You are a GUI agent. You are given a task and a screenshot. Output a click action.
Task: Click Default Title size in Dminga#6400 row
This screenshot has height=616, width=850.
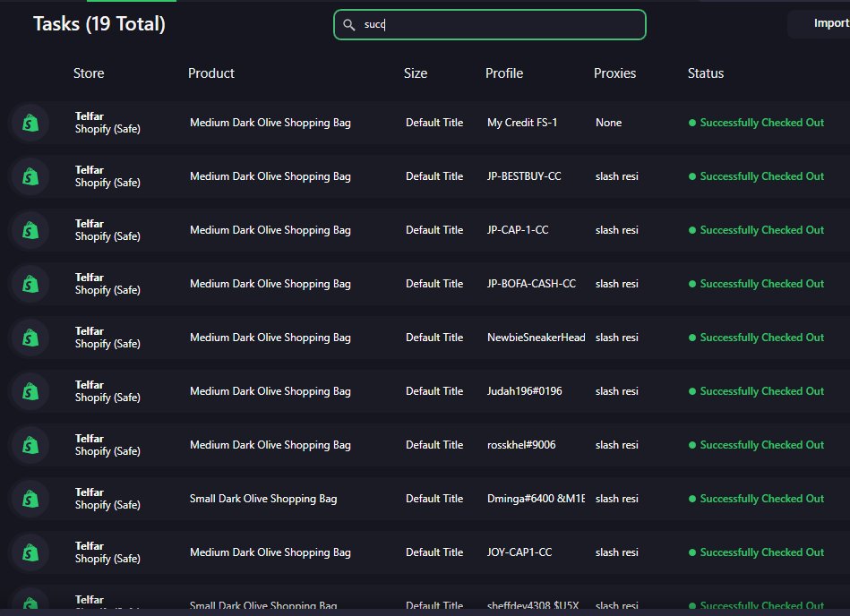click(434, 498)
